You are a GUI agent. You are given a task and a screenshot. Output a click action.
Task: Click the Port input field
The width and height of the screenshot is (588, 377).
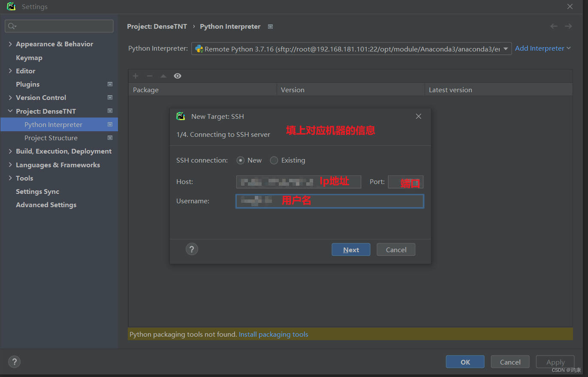(x=406, y=182)
